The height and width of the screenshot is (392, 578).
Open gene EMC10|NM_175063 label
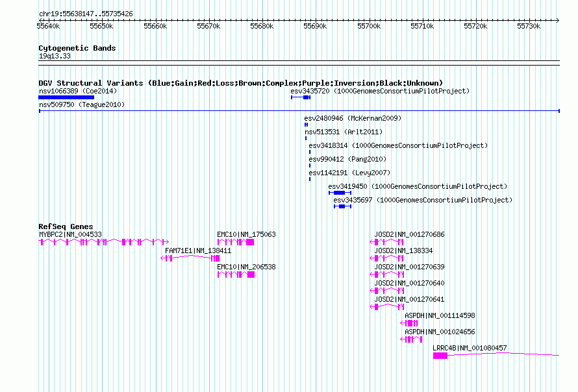click(246, 234)
